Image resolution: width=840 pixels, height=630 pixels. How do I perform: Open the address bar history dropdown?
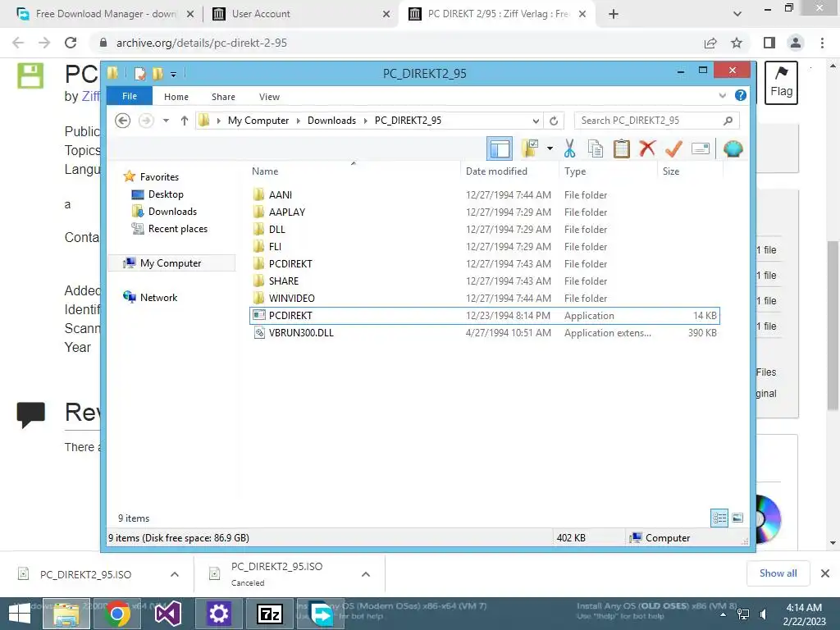click(x=536, y=121)
